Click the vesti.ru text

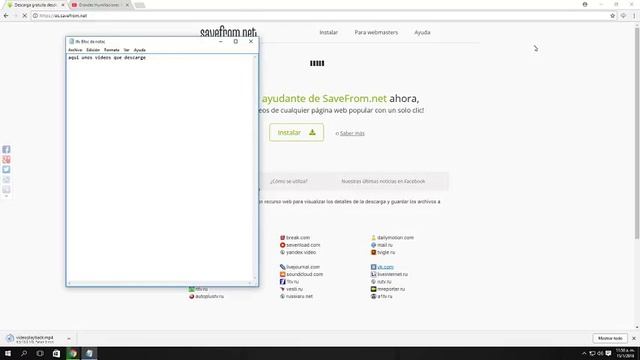click(x=294, y=289)
